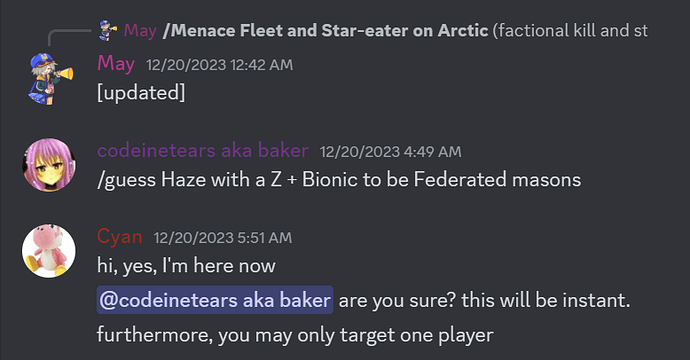Viewport: 690px width, 360px height.
Task: Click the are you sure? this will be instant text
Action: [x=484, y=300]
